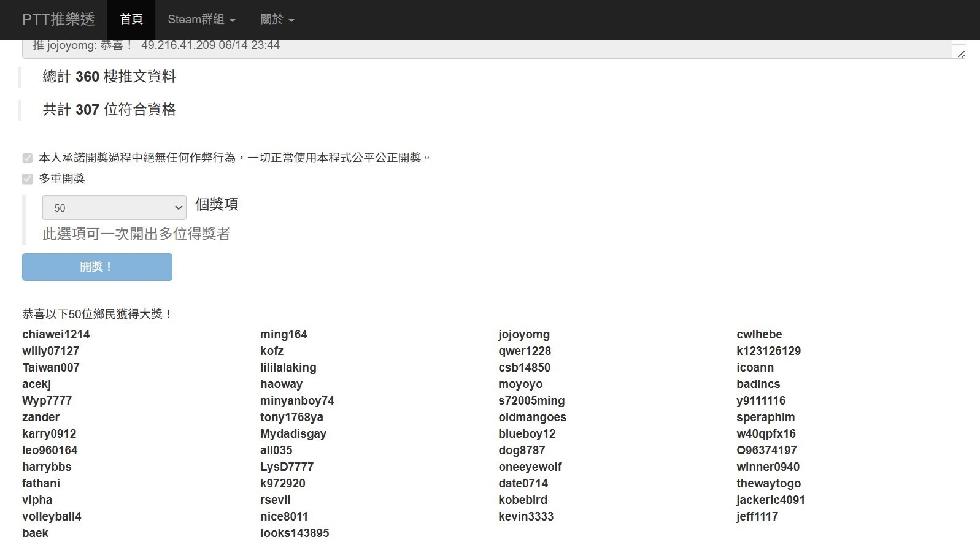
Task: Grab the textarea resize handle
Action: [960, 53]
